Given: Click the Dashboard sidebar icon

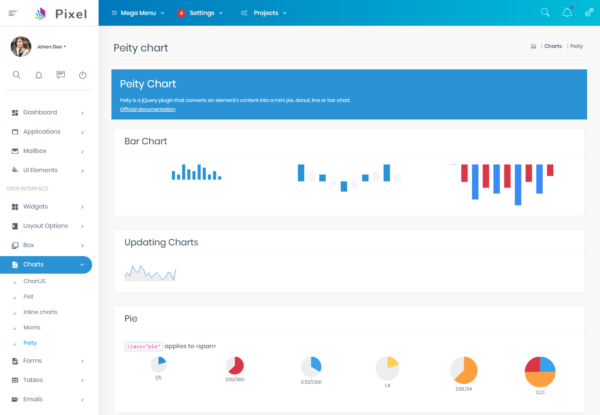Looking at the screenshot, I should click(x=15, y=112).
